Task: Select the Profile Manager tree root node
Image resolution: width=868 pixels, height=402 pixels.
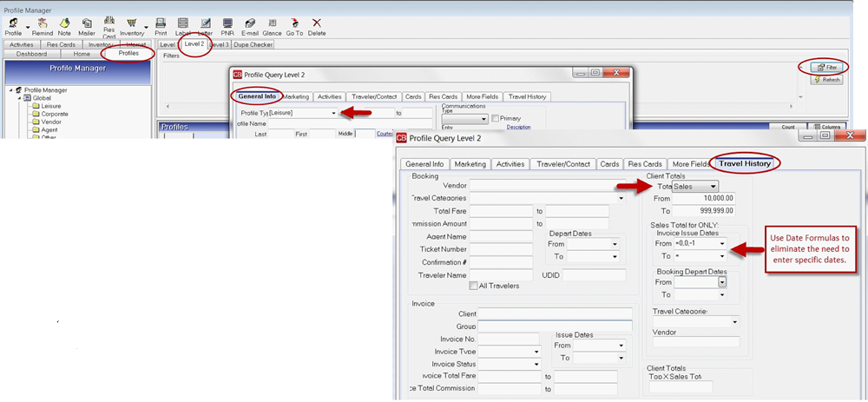Action: tap(45, 90)
